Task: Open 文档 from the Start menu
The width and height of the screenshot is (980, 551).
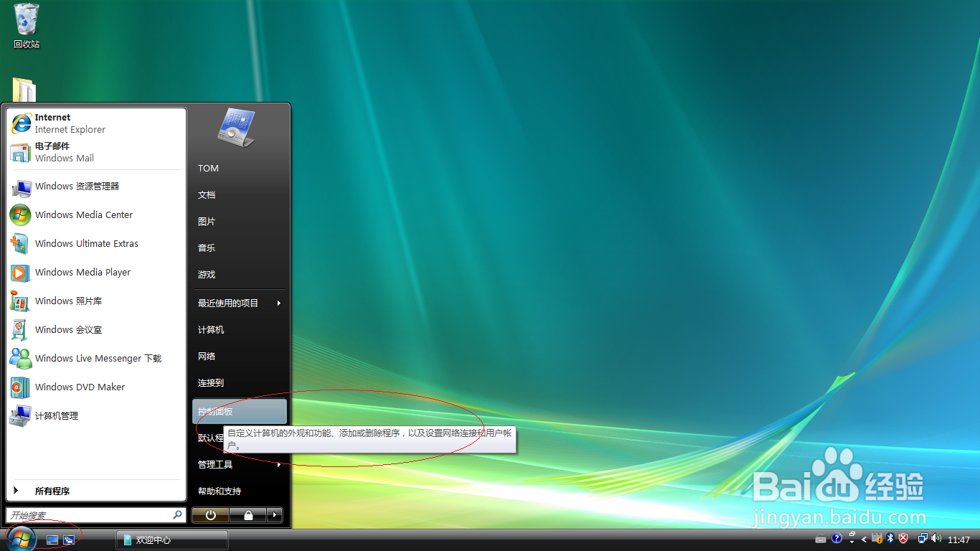Action: point(240,195)
